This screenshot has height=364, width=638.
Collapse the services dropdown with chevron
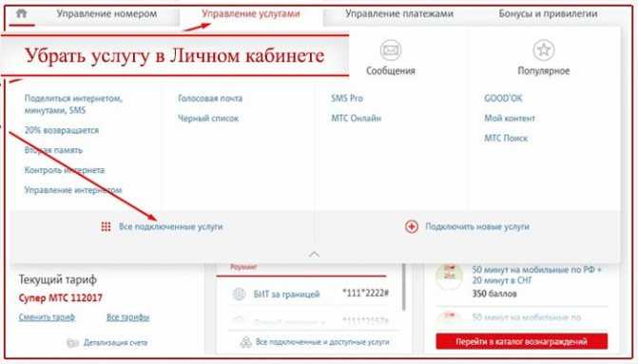pos(314,255)
